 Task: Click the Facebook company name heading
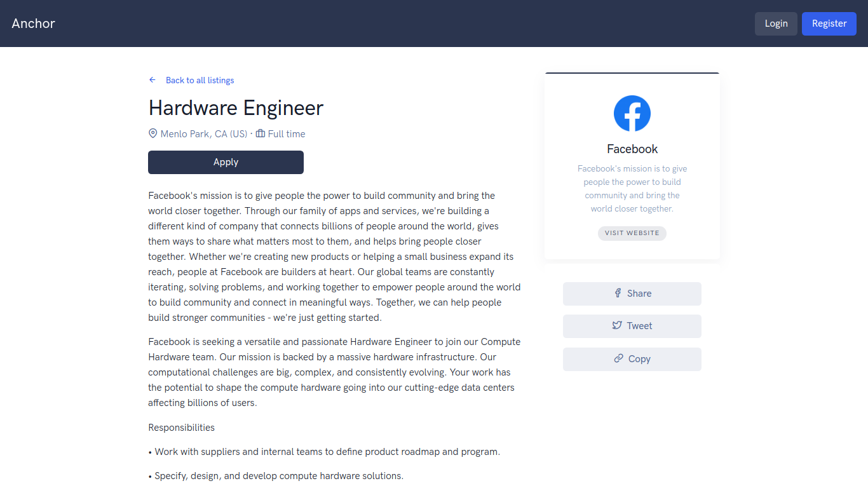tap(632, 149)
